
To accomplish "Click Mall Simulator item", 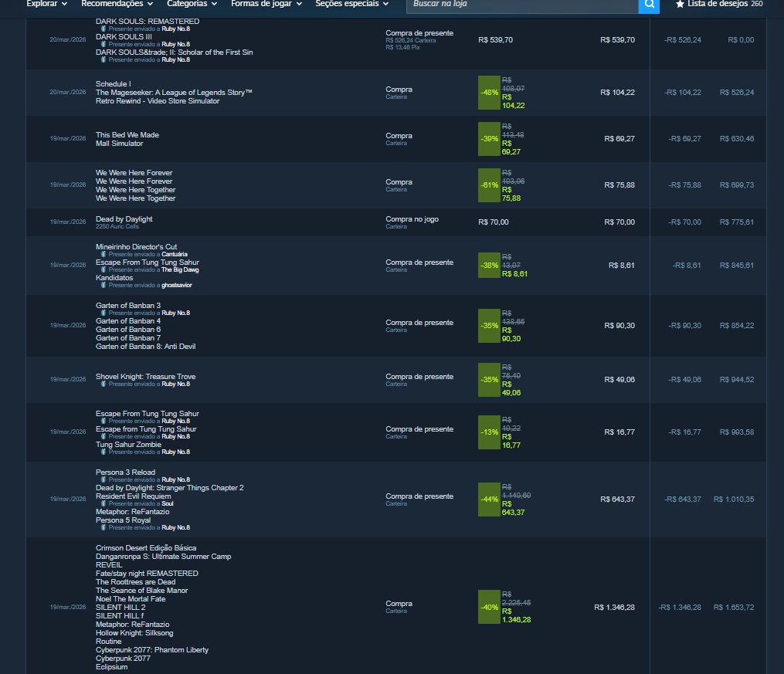I will [119, 144].
